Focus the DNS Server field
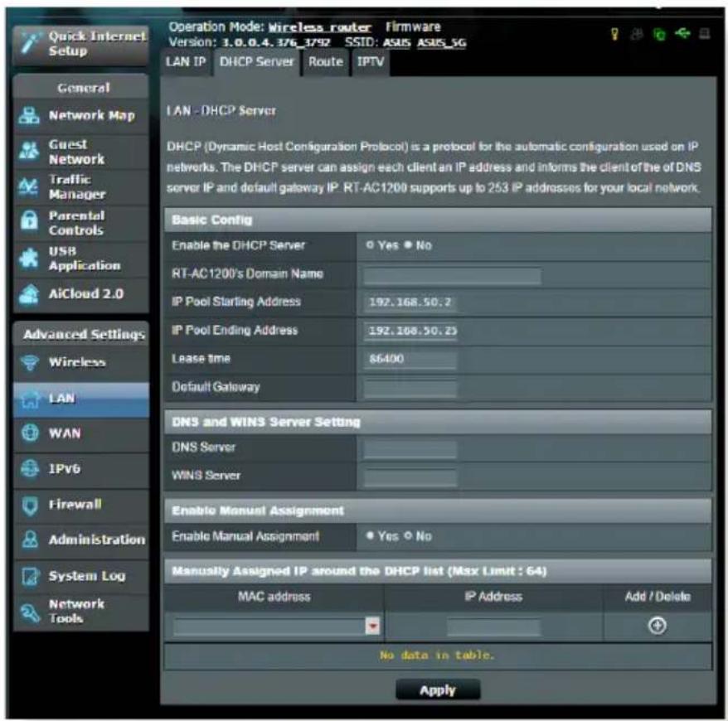The height and width of the screenshot is (721, 728). (x=410, y=448)
